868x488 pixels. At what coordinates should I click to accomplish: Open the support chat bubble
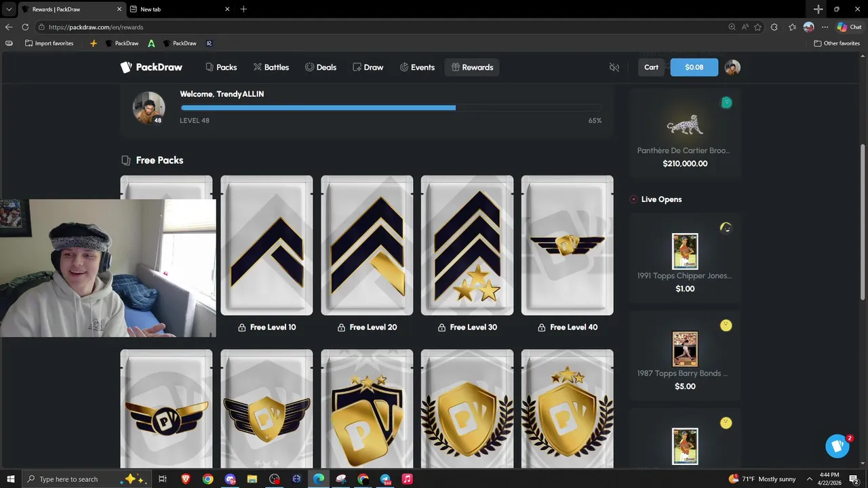[837, 446]
